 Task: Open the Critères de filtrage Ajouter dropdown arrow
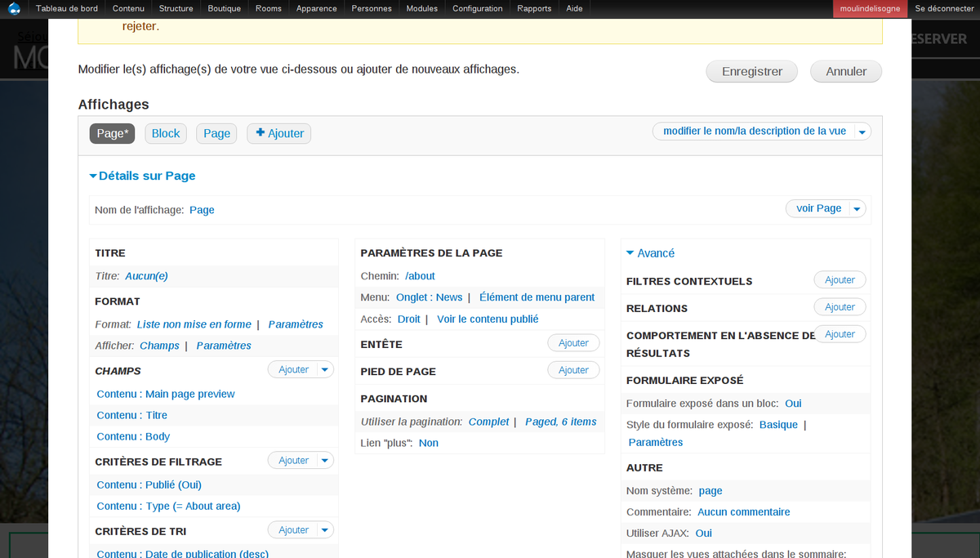point(326,461)
